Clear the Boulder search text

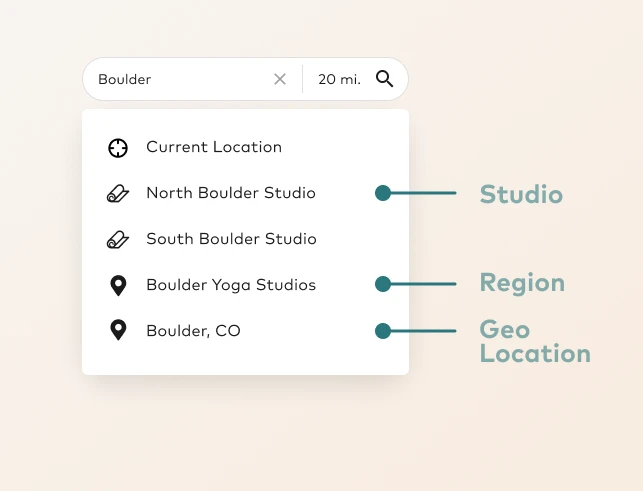click(280, 79)
